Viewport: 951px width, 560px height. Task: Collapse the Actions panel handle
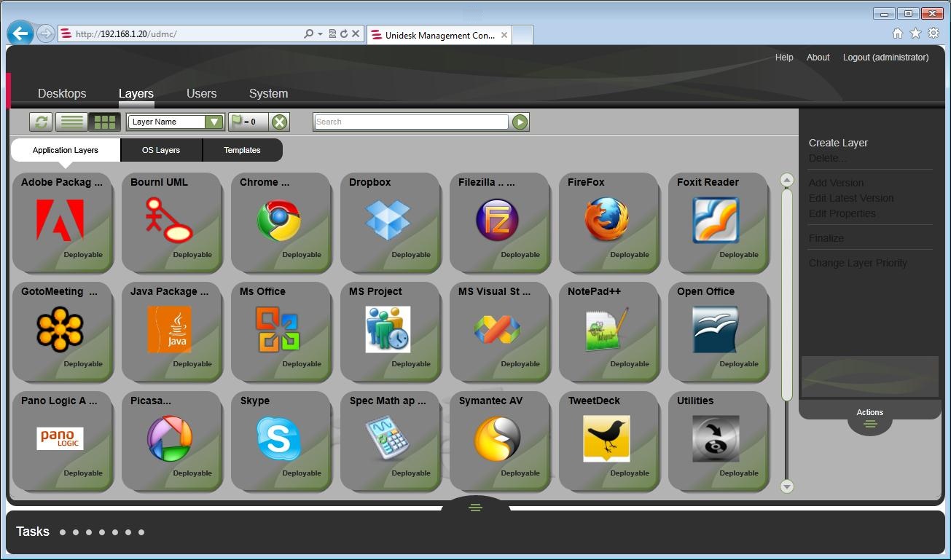click(x=870, y=422)
